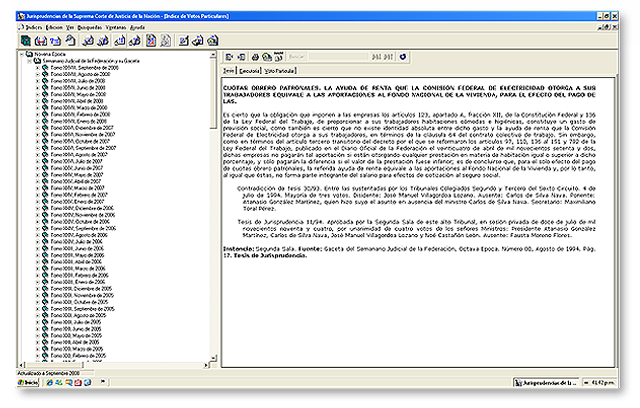Screen dimensions: 640x408
Task: Select the Noviembre de 2007 tomo row
Action: click(x=83, y=134)
